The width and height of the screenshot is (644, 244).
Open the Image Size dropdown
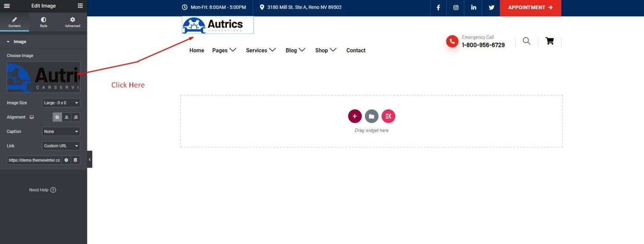61,103
